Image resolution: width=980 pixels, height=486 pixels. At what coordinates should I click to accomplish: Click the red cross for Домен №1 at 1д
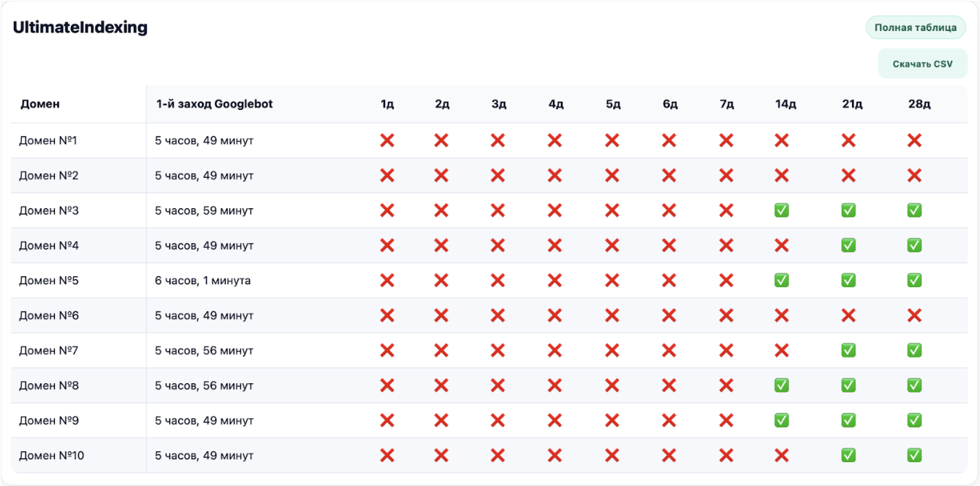pos(387,140)
